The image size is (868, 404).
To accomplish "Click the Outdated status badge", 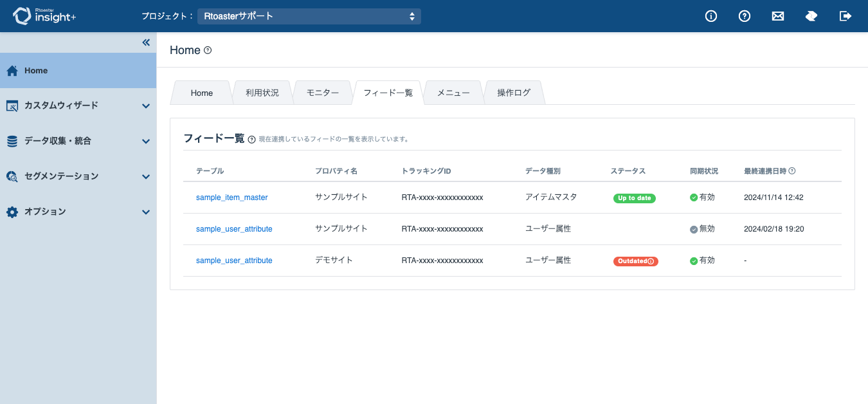I will pyautogui.click(x=636, y=261).
